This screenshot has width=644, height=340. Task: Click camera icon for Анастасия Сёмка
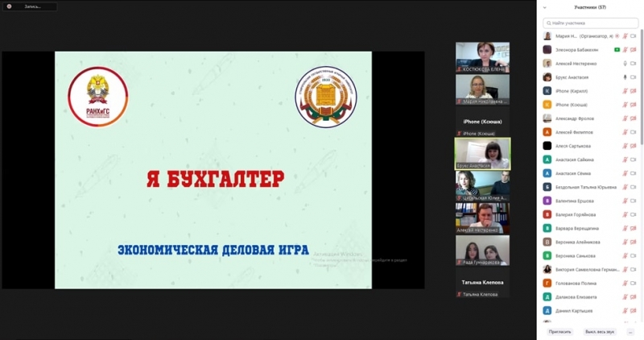click(x=634, y=173)
